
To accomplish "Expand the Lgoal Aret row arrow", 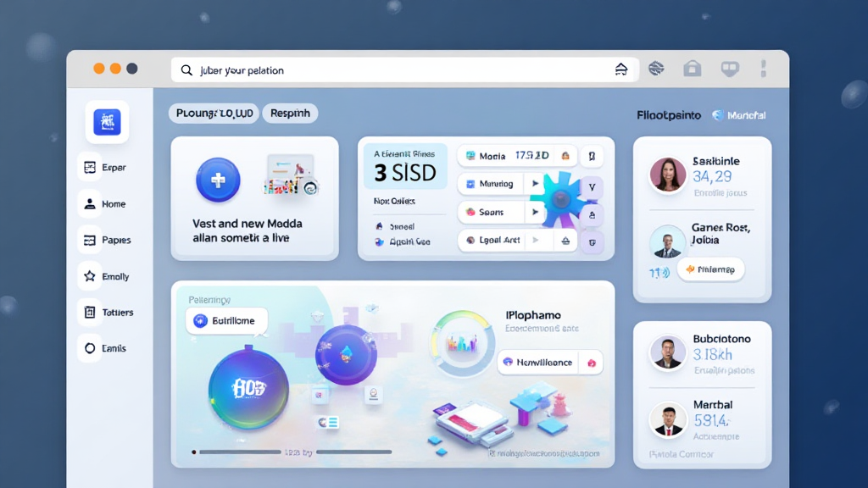I will tap(535, 241).
